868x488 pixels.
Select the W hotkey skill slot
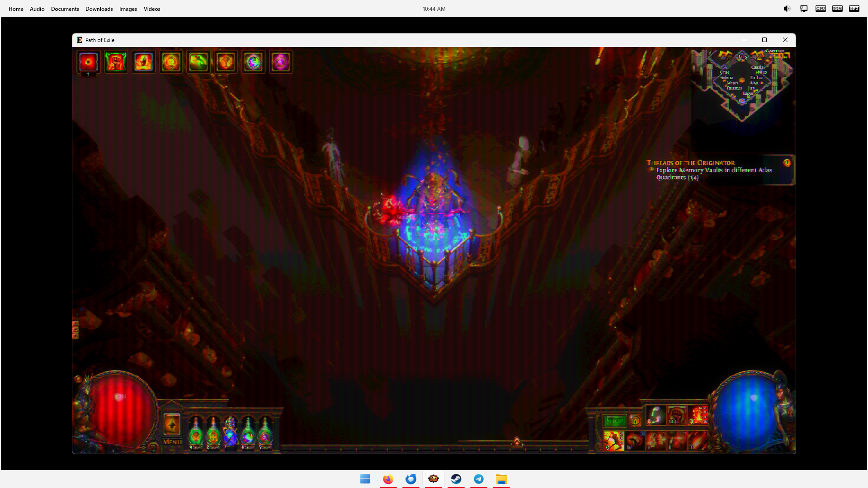[634, 441]
